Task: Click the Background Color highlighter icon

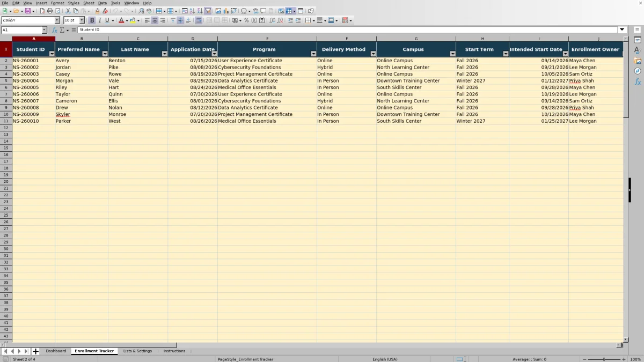Action: point(132,20)
